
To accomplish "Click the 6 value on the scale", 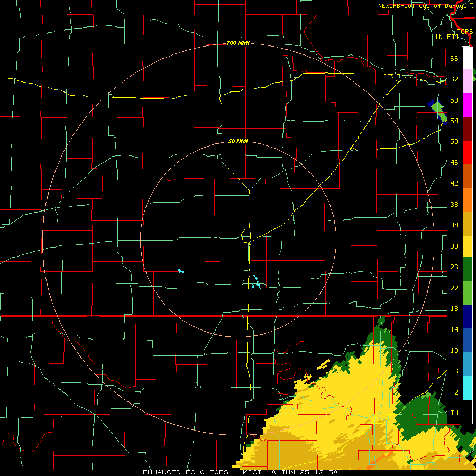I will [x=456, y=371].
